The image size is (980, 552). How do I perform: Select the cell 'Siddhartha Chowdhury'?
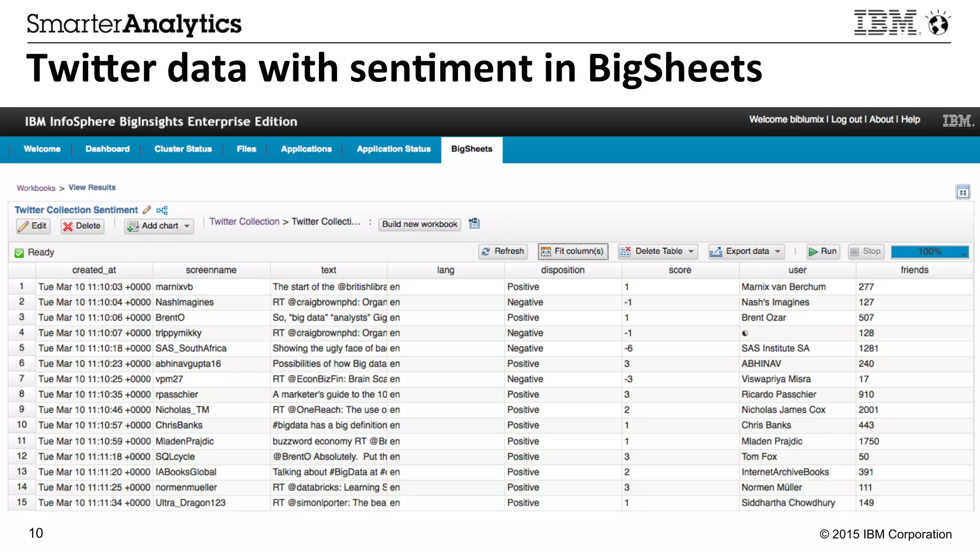click(797, 503)
